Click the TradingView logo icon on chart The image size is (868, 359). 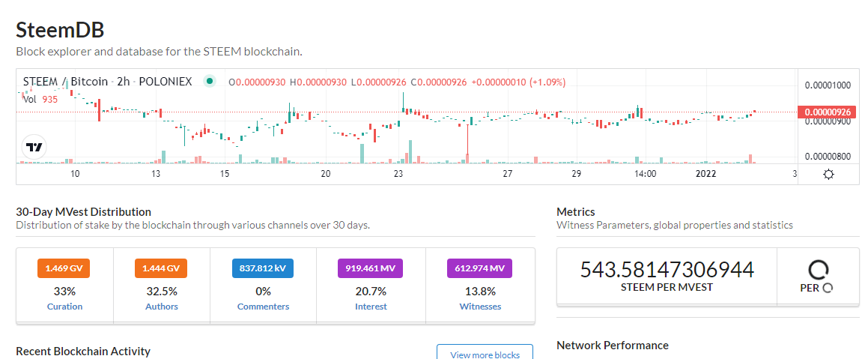pyautogui.click(x=34, y=148)
